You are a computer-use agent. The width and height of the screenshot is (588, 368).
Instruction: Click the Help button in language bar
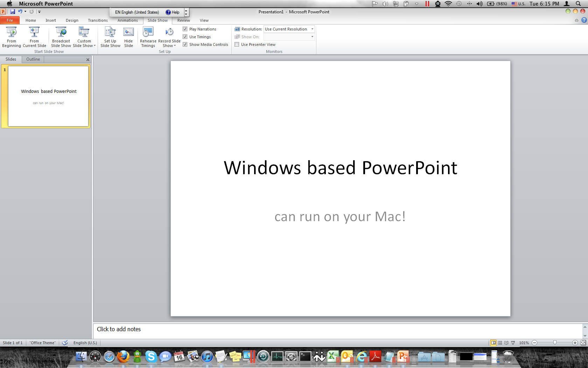(x=173, y=12)
